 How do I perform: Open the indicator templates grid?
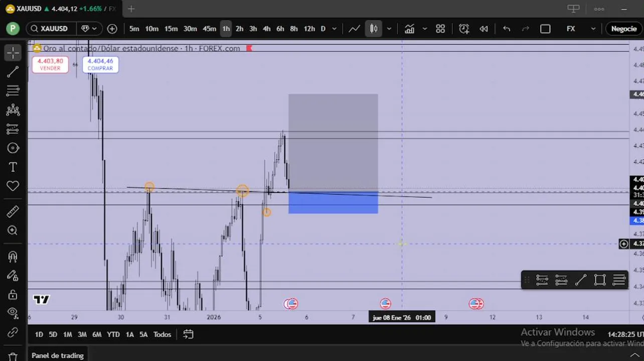pyautogui.click(x=440, y=29)
